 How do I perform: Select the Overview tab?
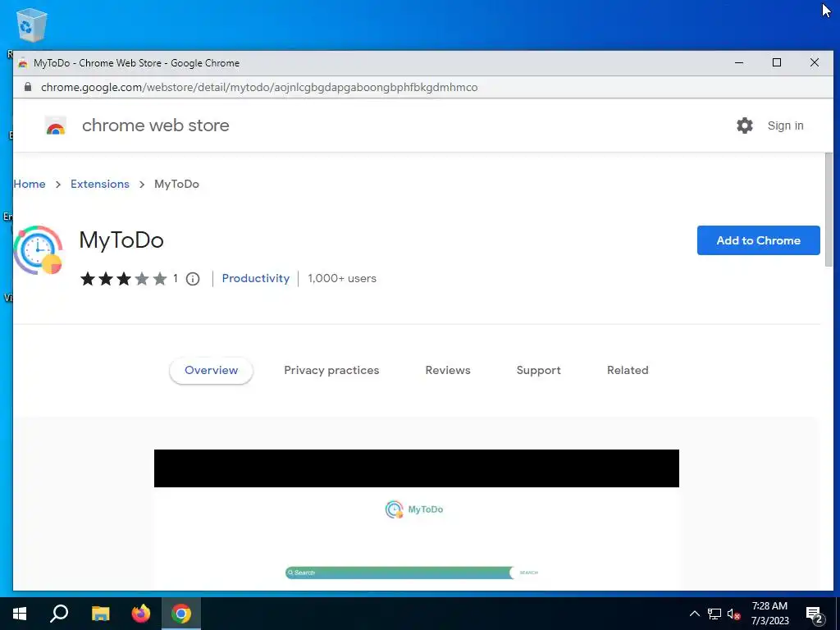pos(211,370)
